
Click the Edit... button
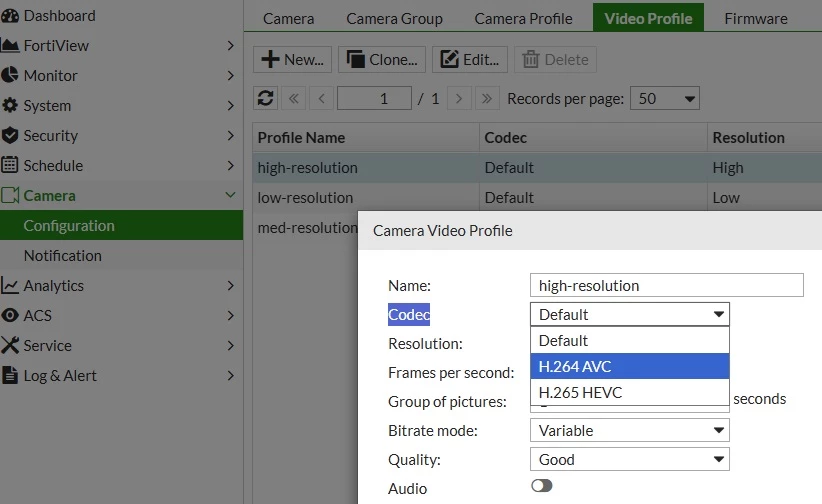coord(470,59)
